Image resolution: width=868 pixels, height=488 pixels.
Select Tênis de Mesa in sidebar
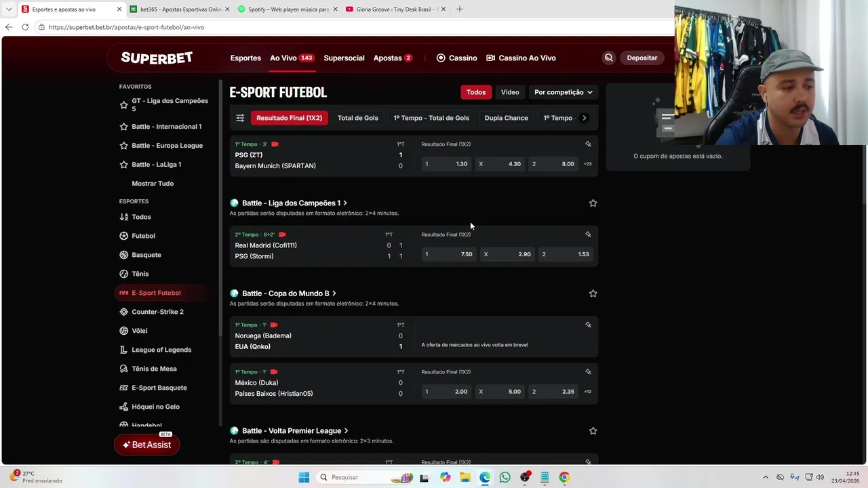154,369
